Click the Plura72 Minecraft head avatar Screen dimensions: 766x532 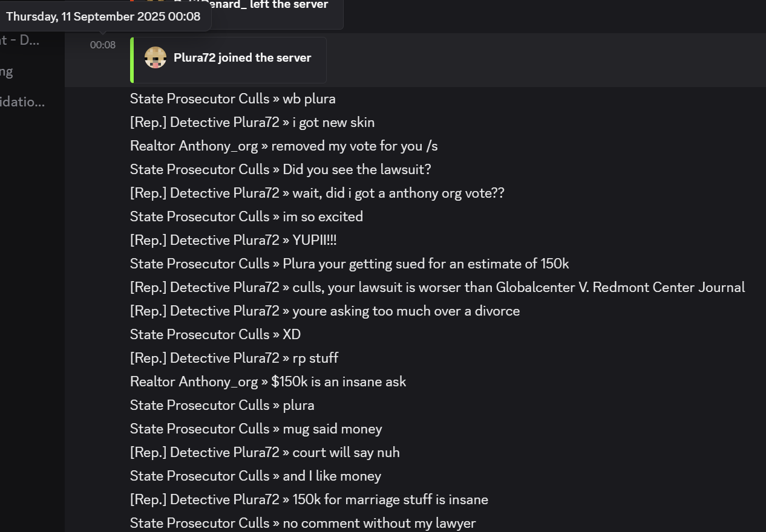tap(155, 57)
